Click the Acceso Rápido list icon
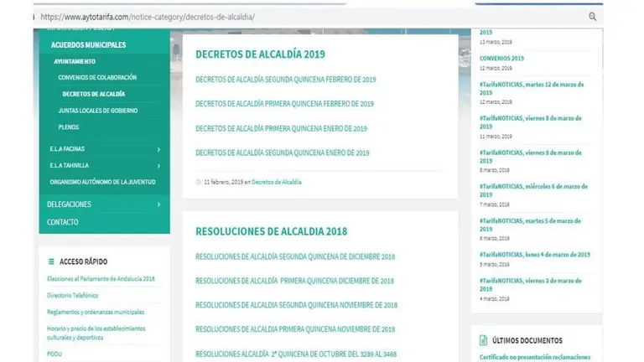644x362 pixels. pyautogui.click(x=51, y=261)
